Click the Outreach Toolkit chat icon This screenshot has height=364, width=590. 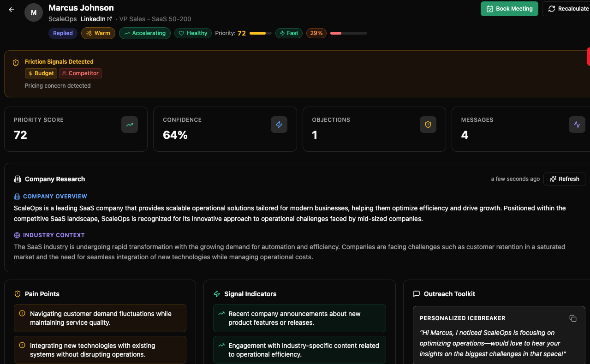pyautogui.click(x=417, y=294)
